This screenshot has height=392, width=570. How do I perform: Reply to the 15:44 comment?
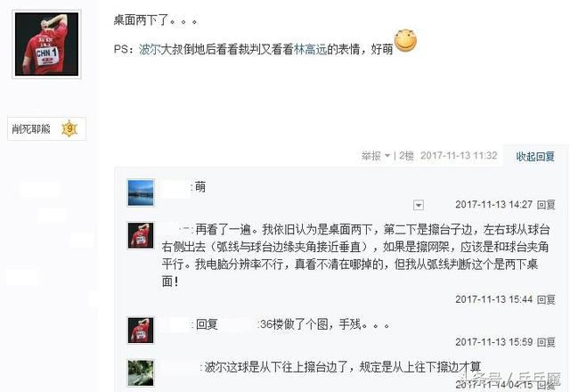click(x=546, y=299)
